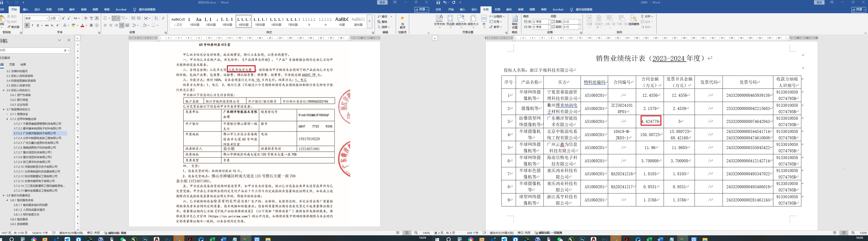The image size is (868, 241).
Task: Increase paragraph indent in 投标文件 window
Action: [x=139, y=18]
